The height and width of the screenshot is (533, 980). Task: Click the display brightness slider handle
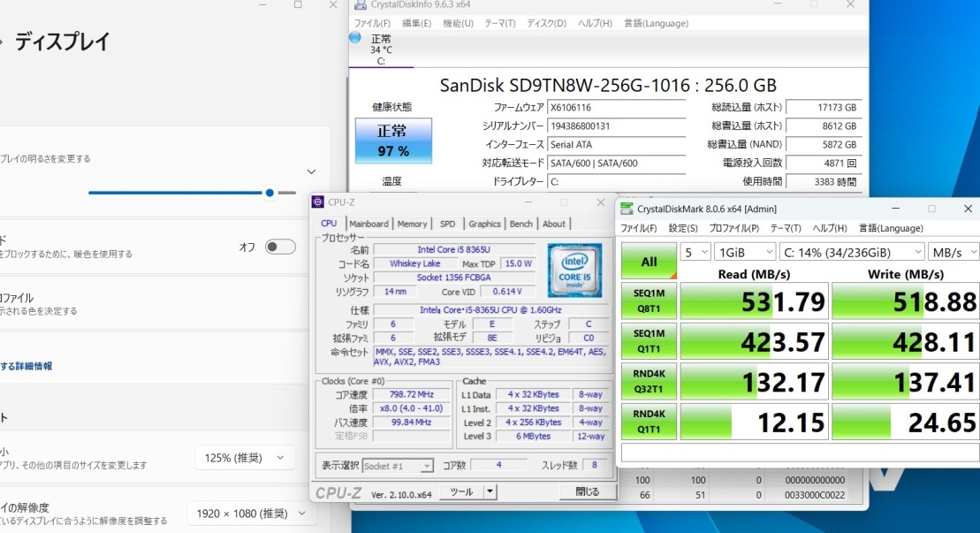(270, 193)
